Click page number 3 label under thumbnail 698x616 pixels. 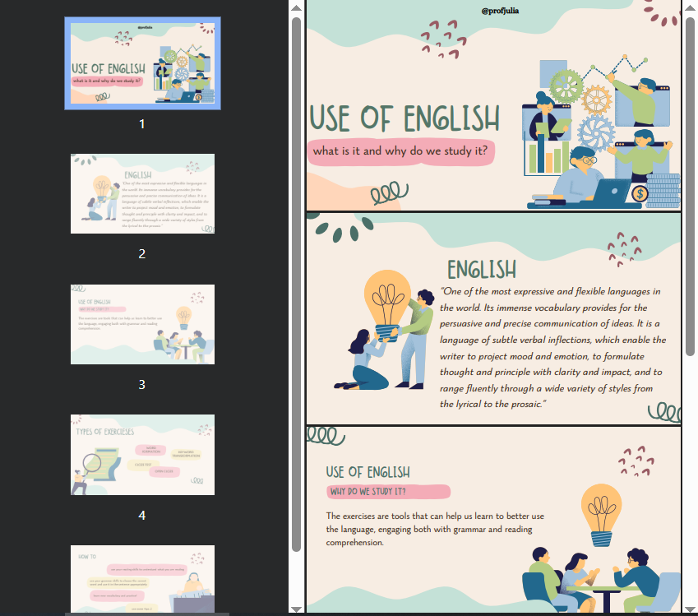[142, 384]
